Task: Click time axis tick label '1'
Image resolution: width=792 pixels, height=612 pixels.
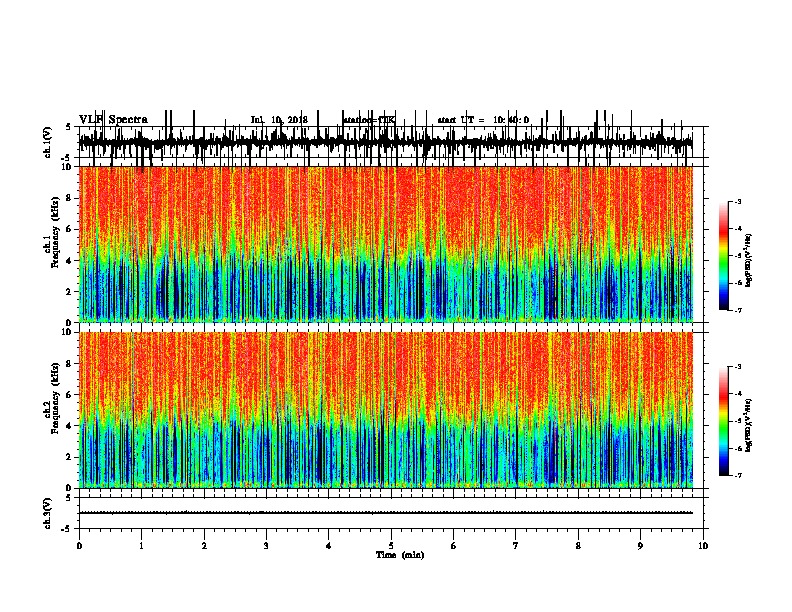Action: tap(141, 546)
